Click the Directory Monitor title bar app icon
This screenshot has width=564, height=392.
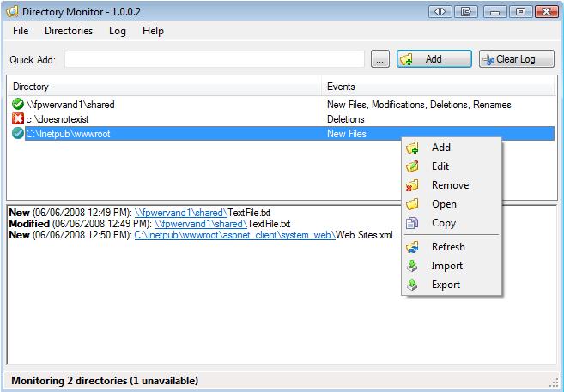click(12, 11)
